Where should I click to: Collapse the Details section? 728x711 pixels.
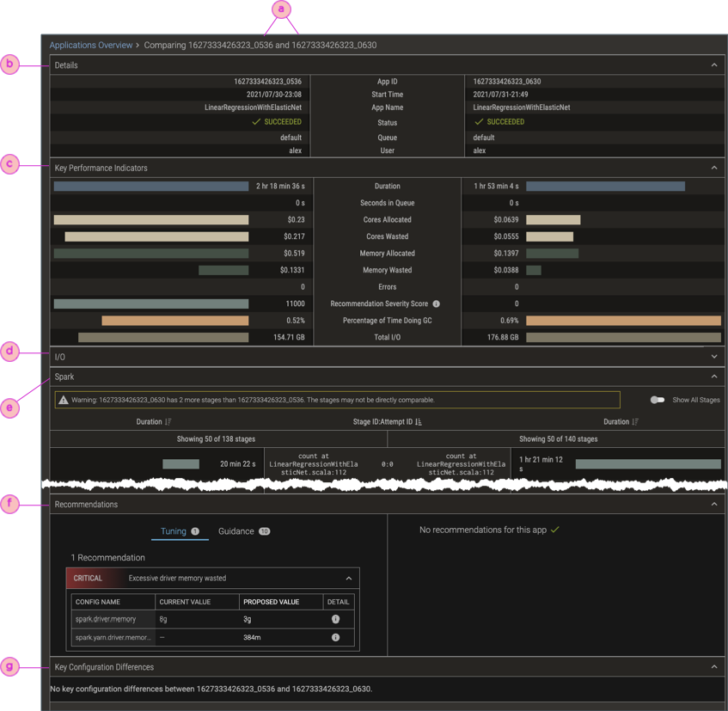point(713,65)
